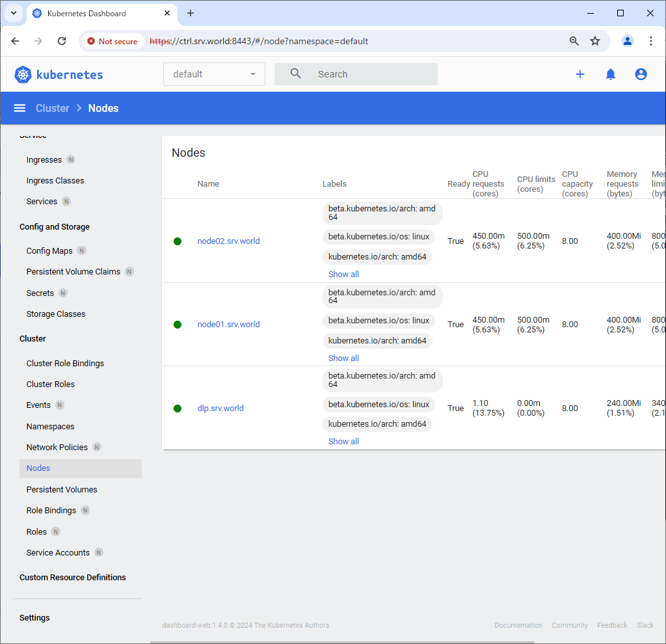Click the kubernetes.io/arch label of dlp.srv.world

[377, 424]
